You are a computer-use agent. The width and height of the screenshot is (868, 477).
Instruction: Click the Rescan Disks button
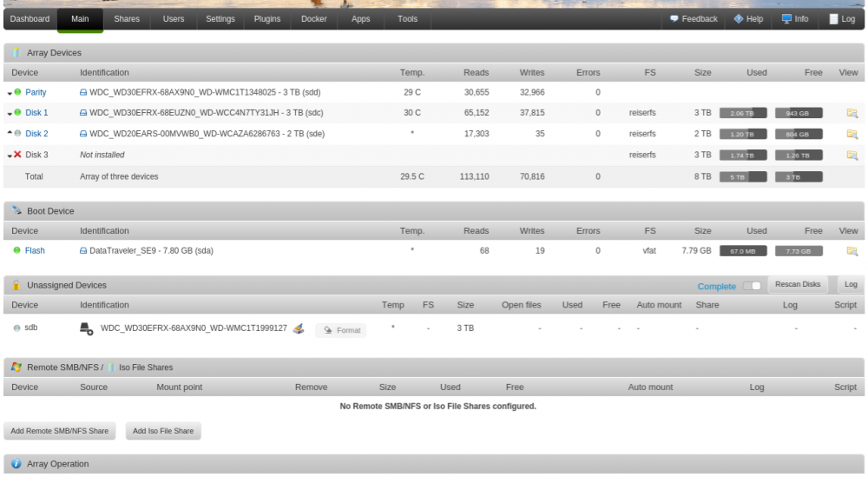pyautogui.click(x=798, y=284)
